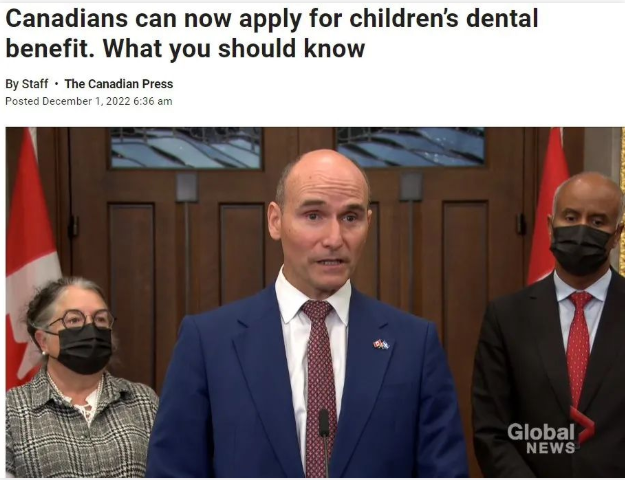Click the Posted December 1, 2022 timestamp
Viewport: 625px width, 480px height.
[x=89, y=101]
